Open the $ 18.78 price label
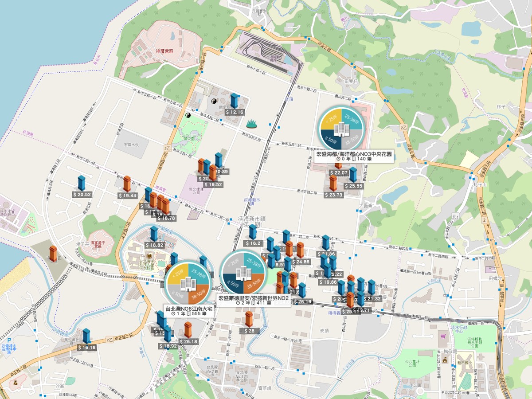 click(166, 218)
